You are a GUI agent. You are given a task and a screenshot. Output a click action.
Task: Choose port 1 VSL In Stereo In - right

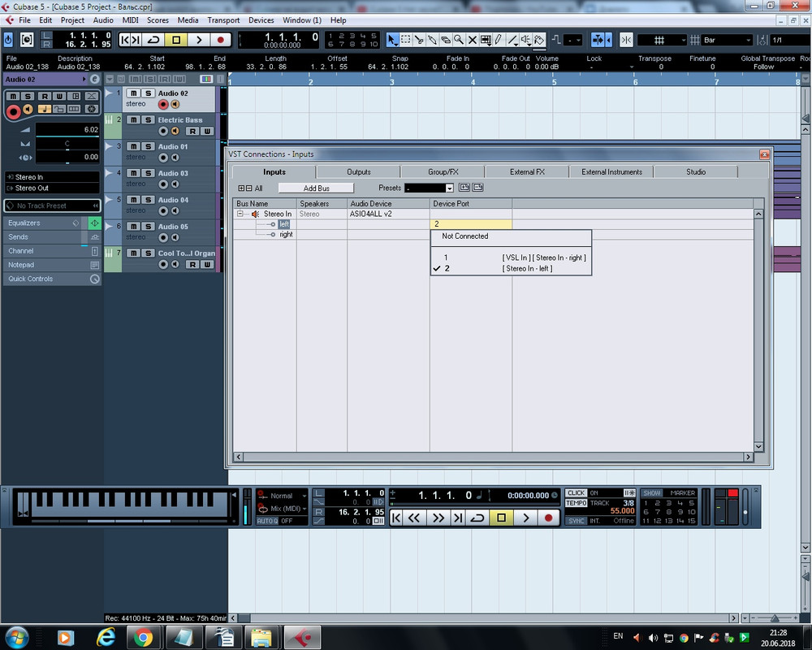(x=511, y=258)
